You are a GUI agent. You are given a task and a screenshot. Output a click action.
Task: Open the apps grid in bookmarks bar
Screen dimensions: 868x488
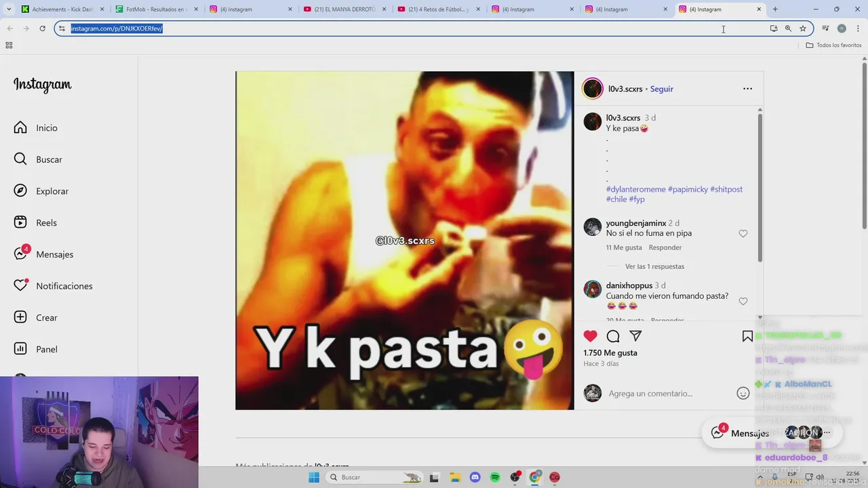pyautogui.click(x=9, y=45)
